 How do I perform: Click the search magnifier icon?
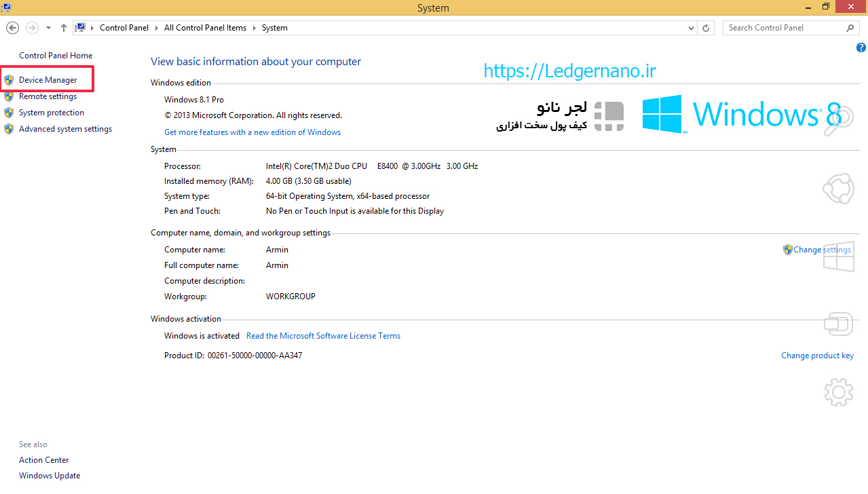click(850, 28)
